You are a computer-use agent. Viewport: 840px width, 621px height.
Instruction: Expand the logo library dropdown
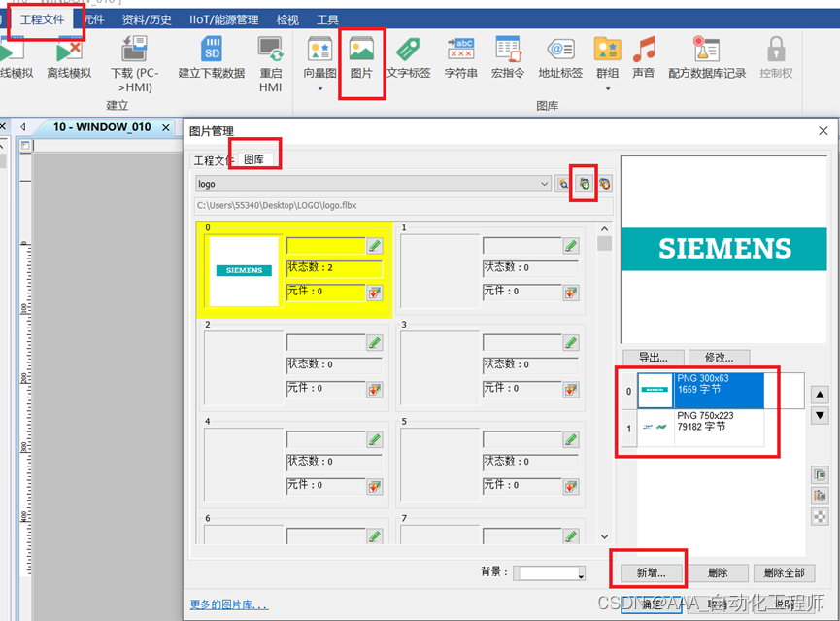tap(544, 184)
